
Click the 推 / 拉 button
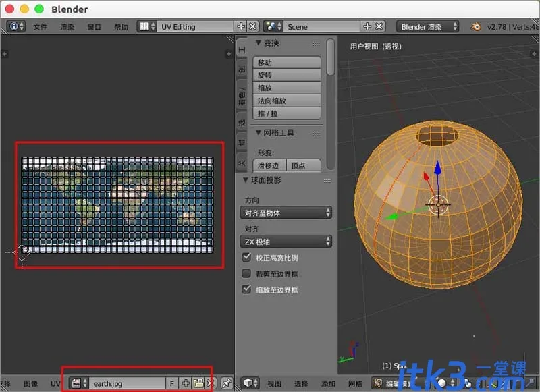click(x=286, y=113)
